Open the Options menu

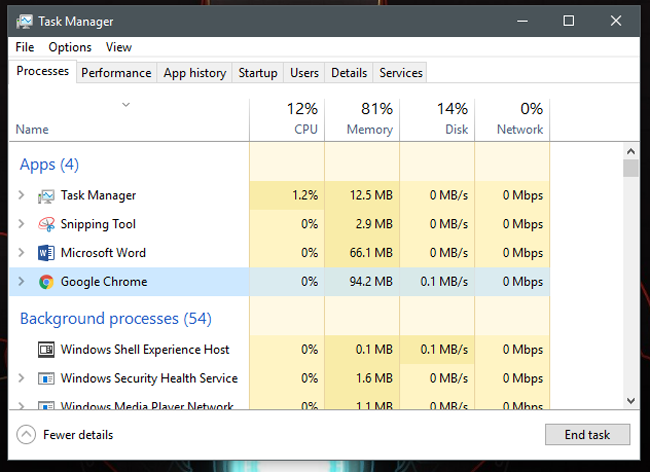click(x=70, y=47)
